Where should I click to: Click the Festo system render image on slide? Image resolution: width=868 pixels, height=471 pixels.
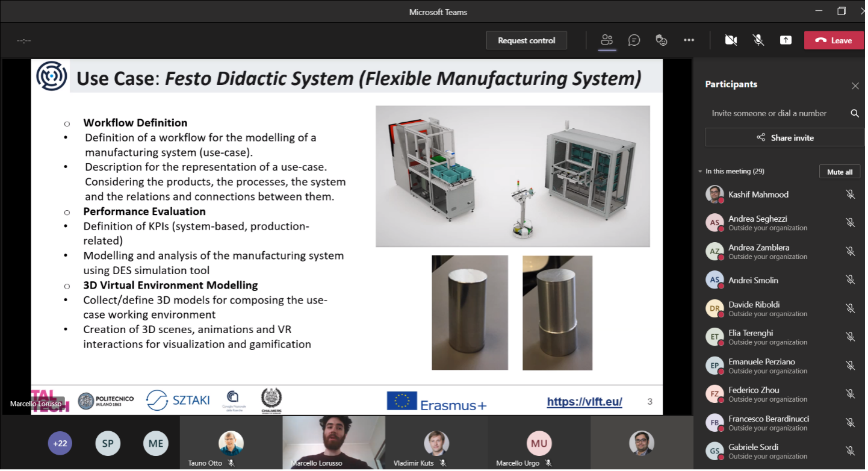tap(513, 176)
